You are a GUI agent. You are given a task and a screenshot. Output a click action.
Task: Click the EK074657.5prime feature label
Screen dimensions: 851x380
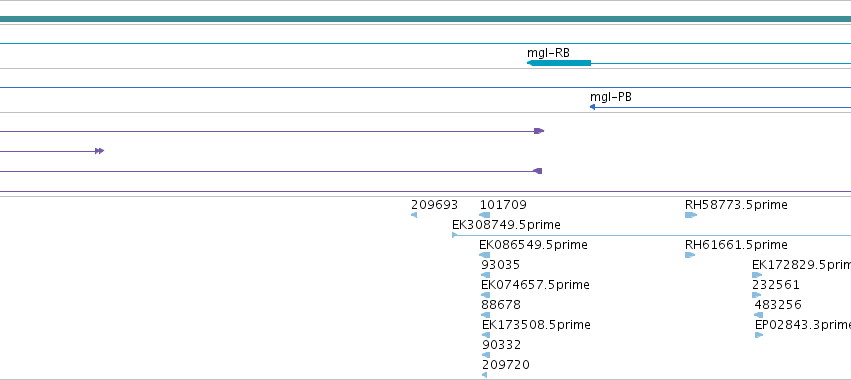535,284
